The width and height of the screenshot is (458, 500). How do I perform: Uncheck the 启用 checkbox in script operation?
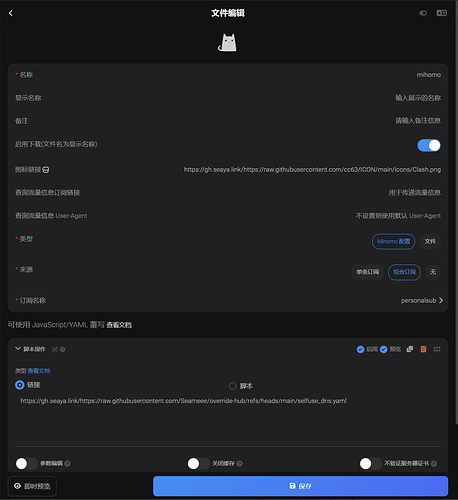tap(360, 349)
